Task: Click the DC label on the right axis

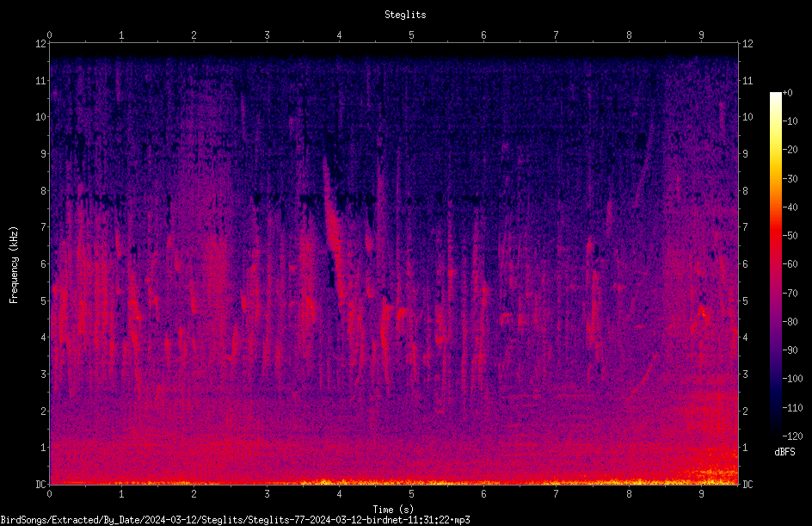Action: tap(747, 484)
